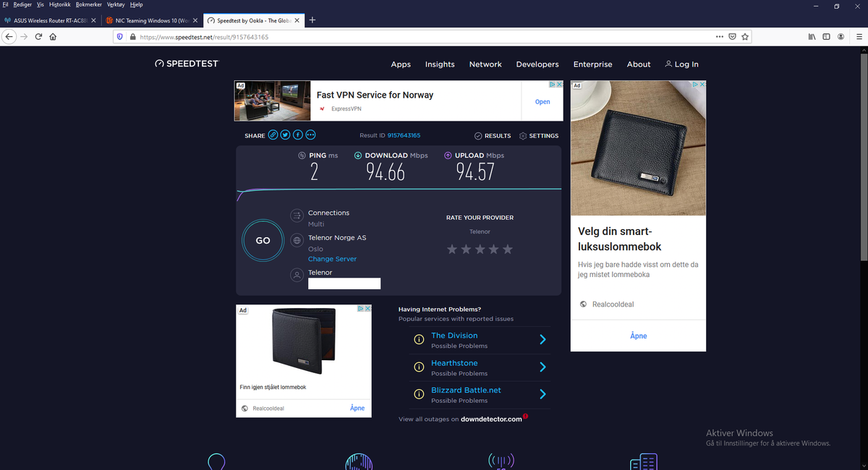Screen dimensions: 868x470
Task: Rate Telenor with the first star
Action: 452,249
